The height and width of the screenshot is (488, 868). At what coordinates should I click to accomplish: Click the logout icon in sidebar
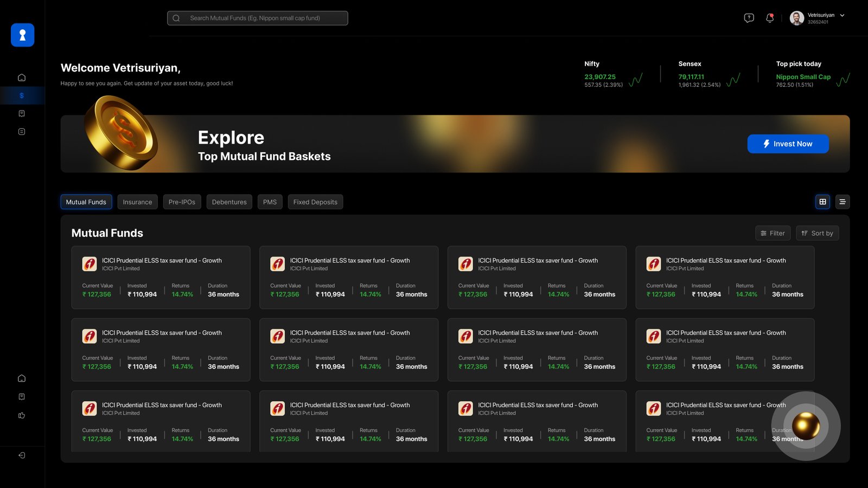(x=22, y=455)
